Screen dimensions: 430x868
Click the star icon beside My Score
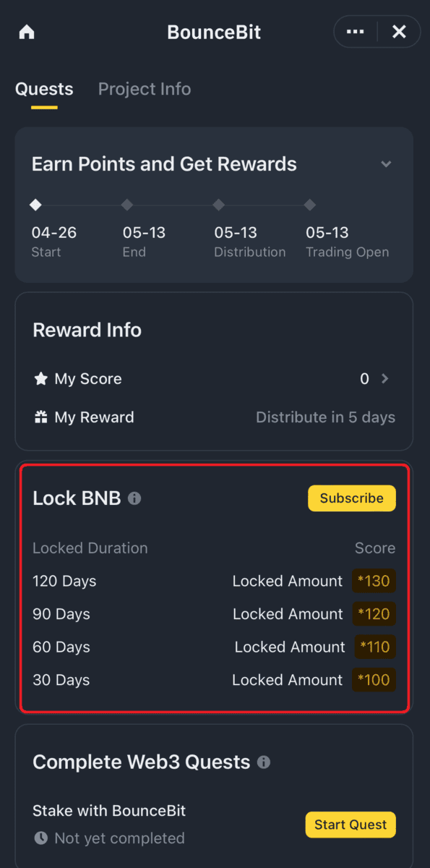pyautogui.click(x=40, y=378)
